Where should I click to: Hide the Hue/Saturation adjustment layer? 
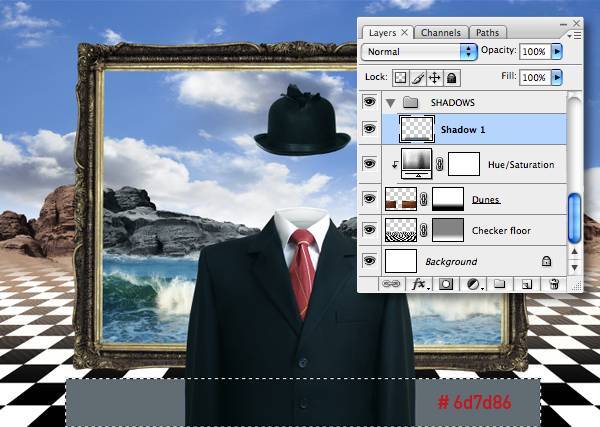(369, 164)
